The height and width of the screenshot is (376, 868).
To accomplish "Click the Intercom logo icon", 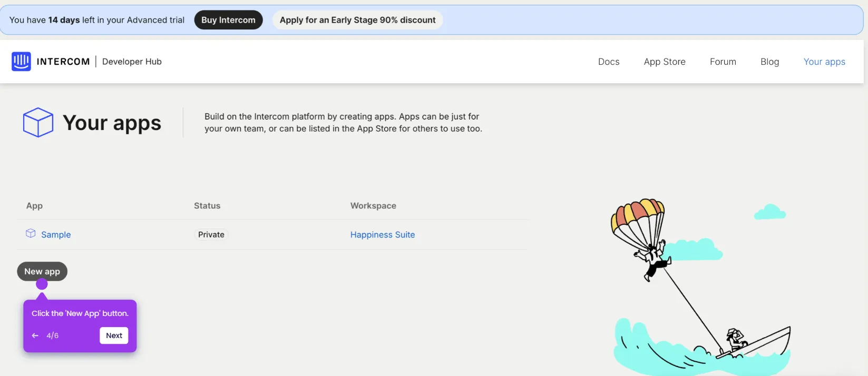I will [21, 62].
